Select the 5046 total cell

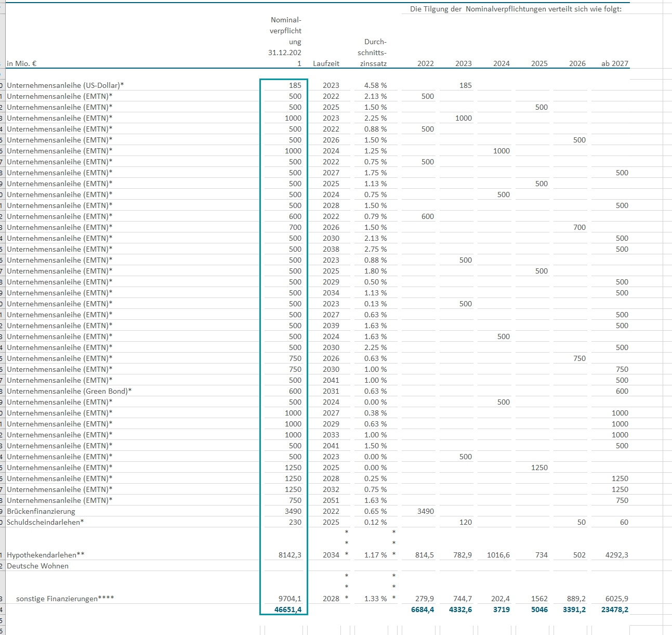tap(539, 610)
